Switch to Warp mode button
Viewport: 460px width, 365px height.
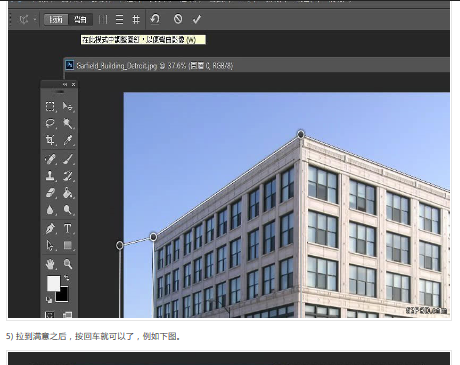(80, 20)
